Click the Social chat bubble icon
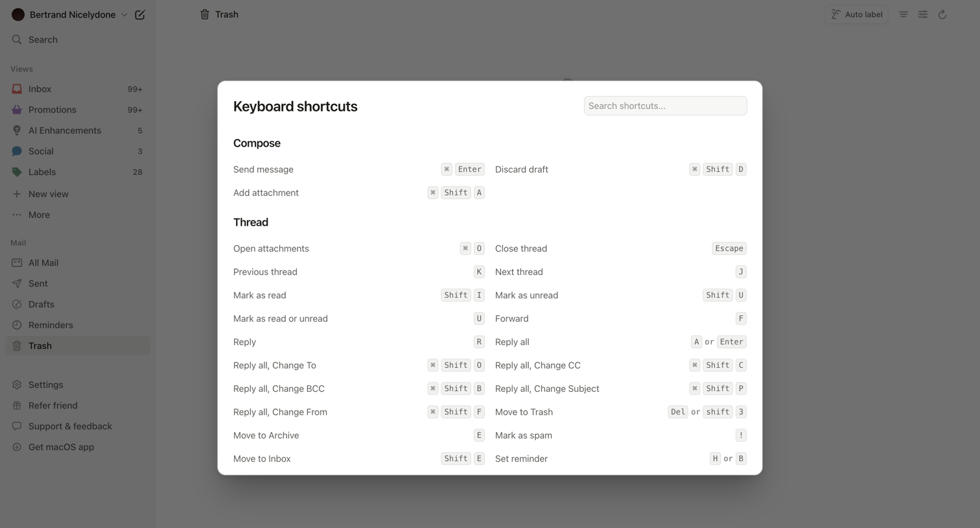 point(17,151)
